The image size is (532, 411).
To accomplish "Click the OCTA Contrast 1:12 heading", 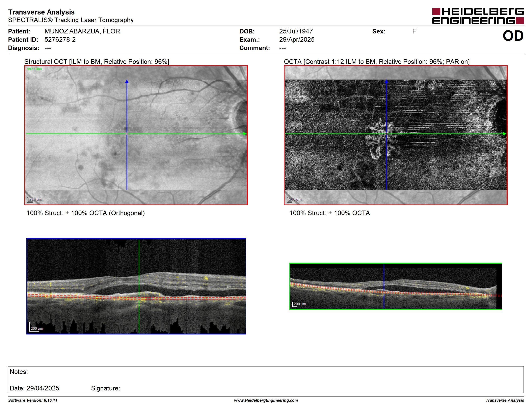I will tap(377, 62).
